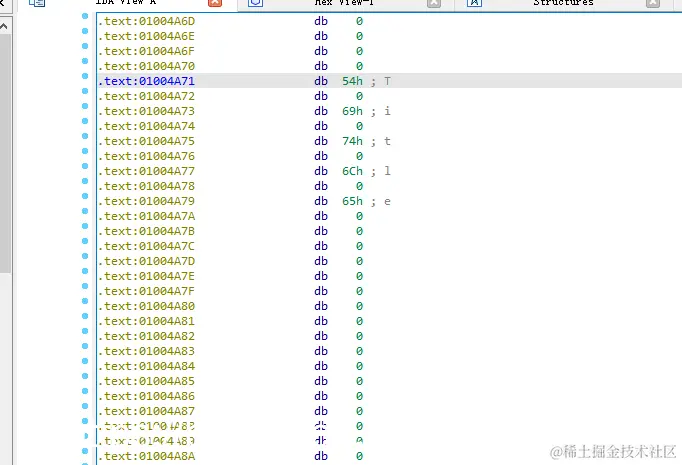Click the byte value 54h
The image size is (682, 465).
pos(352,81)
